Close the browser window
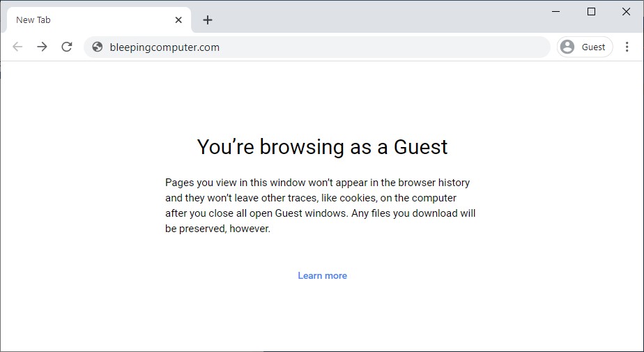Screen dimensions: 644x352 (x=626, y=11)
